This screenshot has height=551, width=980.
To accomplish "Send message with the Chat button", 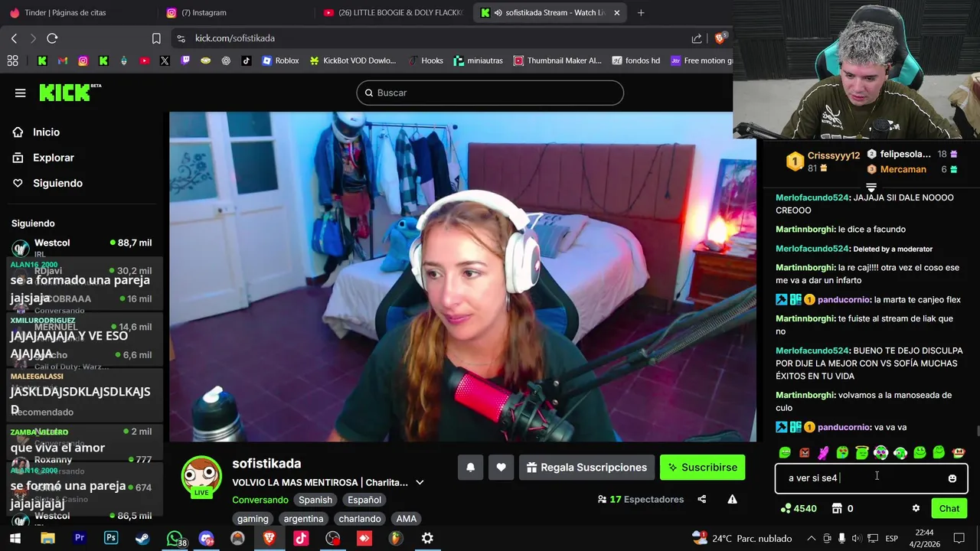I will point(949,508).
